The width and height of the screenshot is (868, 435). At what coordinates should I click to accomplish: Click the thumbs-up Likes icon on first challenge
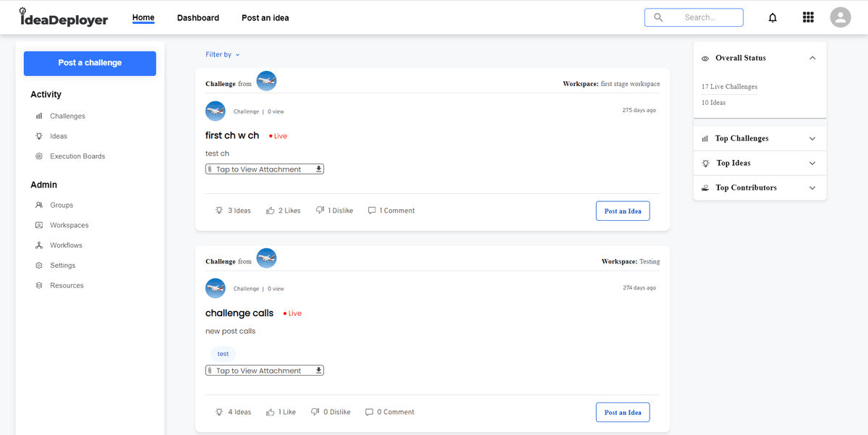point(271,211)
